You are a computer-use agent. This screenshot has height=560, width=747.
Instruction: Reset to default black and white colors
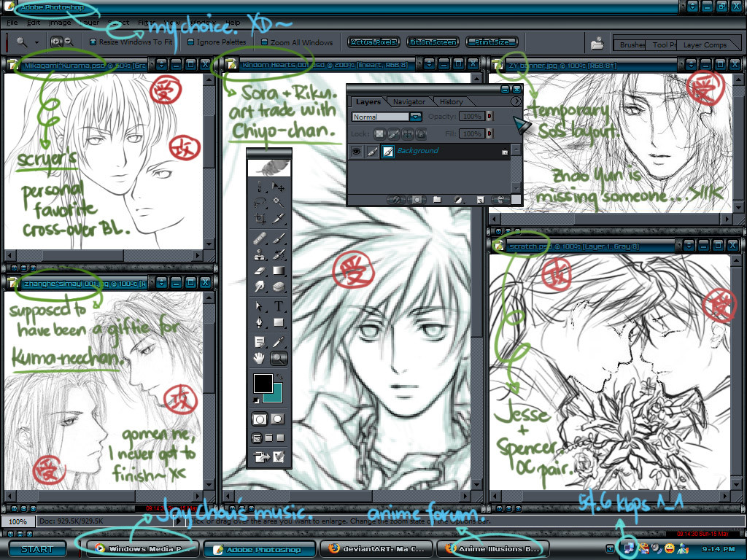256,400
